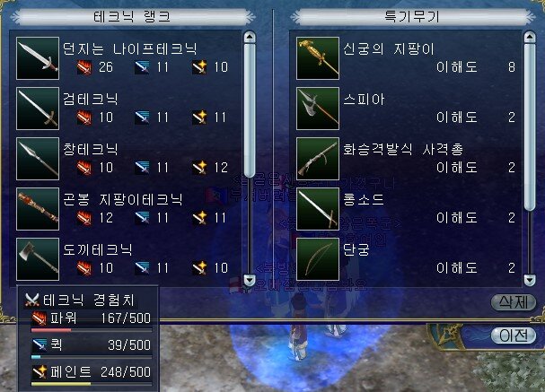Click the sword technique (검테크닉) icon
This screenshot has width=545, height=392.
click(x=38, y=109)
